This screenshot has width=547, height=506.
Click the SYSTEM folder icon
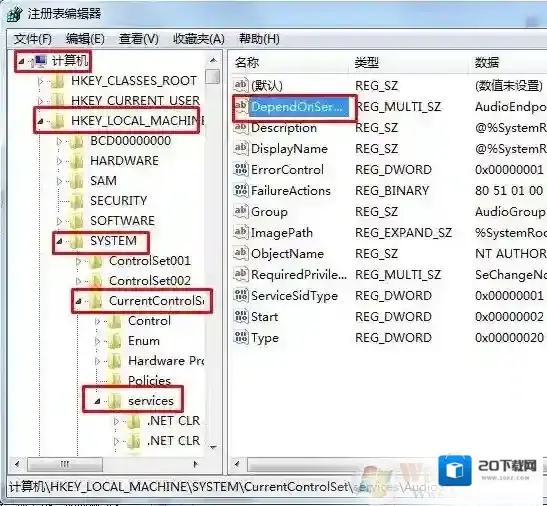pyautogui.click(x=77, y=241)
